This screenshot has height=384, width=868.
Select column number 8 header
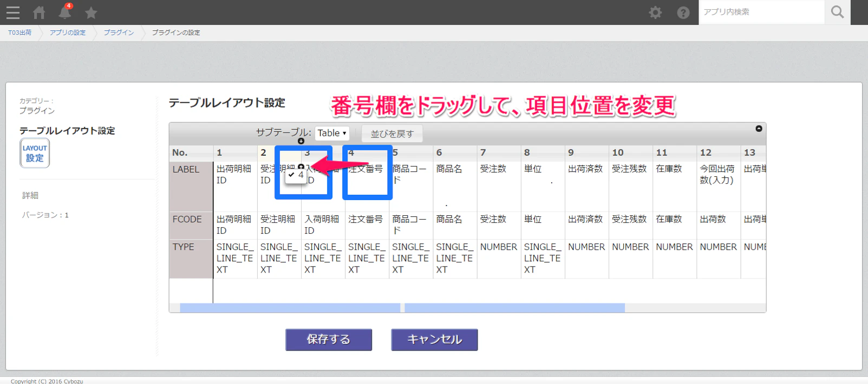(x=543, y=153)
